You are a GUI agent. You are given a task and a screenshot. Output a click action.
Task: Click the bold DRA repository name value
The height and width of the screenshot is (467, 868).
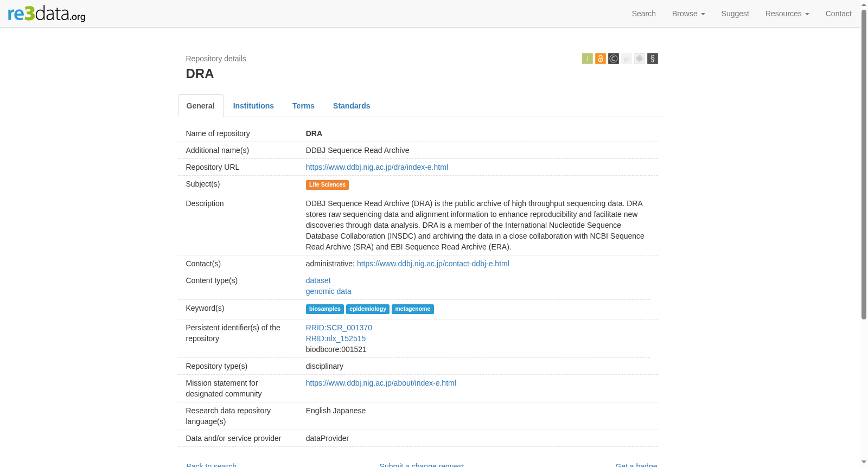314,133
